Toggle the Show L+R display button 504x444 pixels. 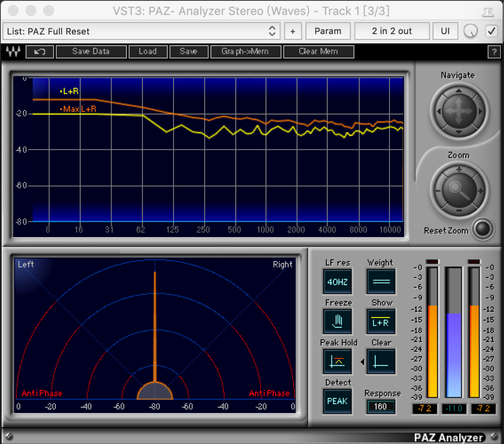(x=381, y=321)
